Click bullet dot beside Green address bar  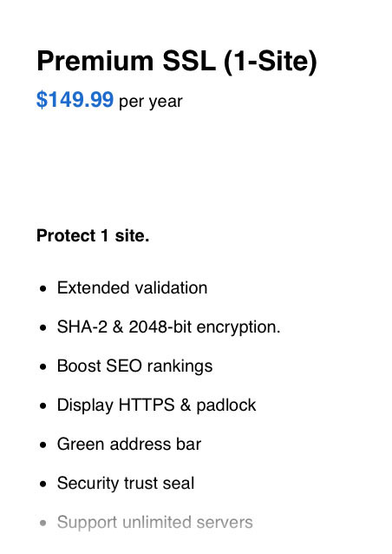click(43, 445)
